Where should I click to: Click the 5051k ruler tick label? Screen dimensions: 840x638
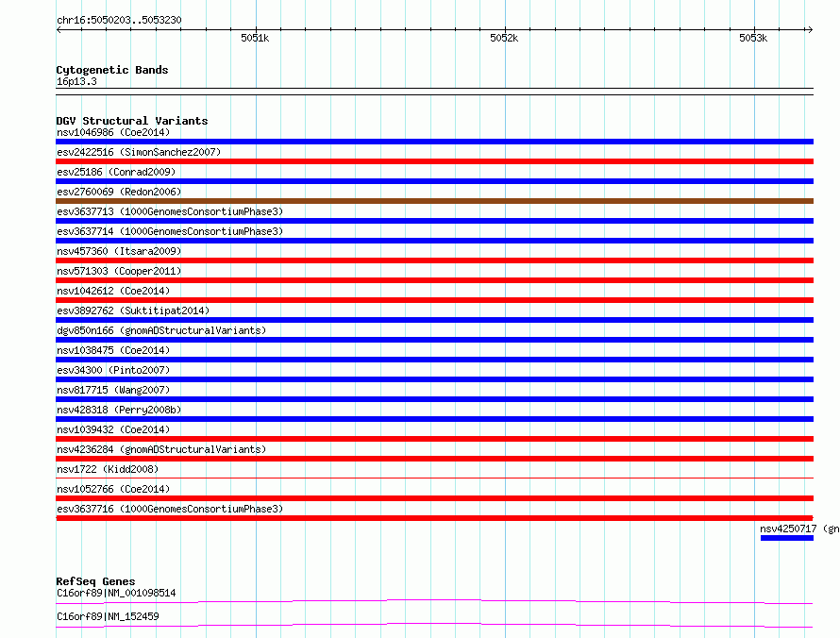pos(255,38)
